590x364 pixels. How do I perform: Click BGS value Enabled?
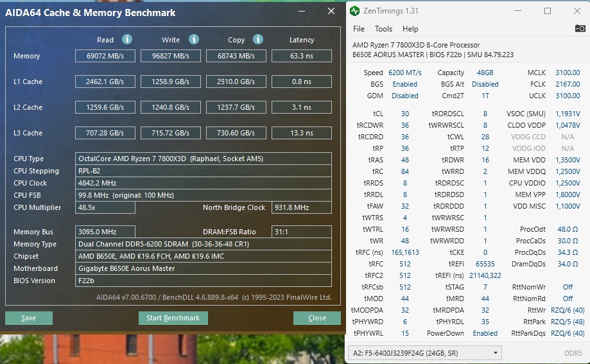pos(405,84)
